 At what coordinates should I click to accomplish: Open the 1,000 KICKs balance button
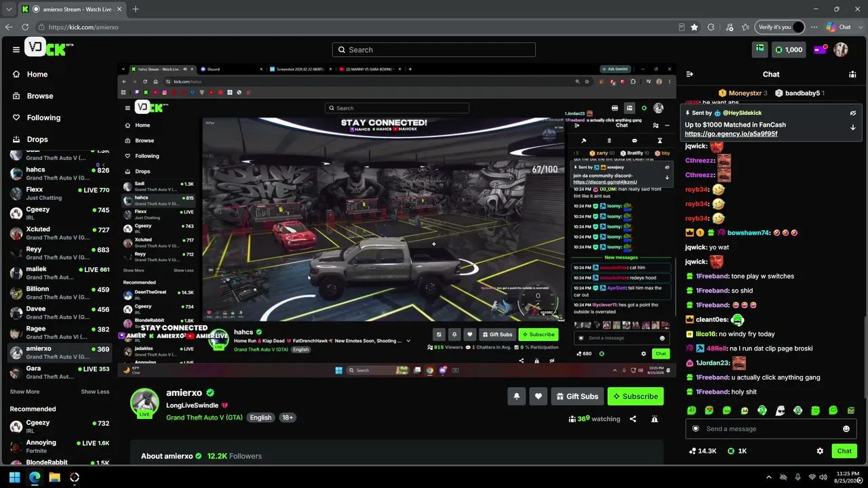(789, 49)
